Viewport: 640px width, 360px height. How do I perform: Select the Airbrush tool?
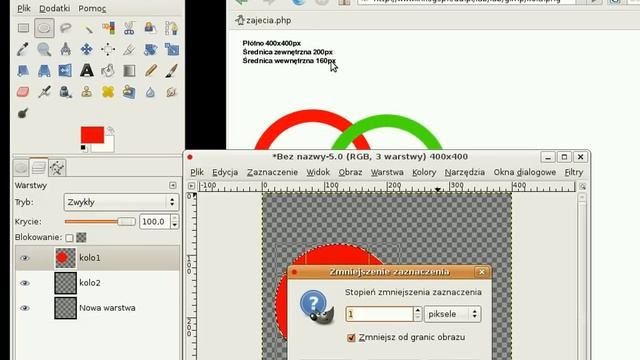(x=44, y=92)
